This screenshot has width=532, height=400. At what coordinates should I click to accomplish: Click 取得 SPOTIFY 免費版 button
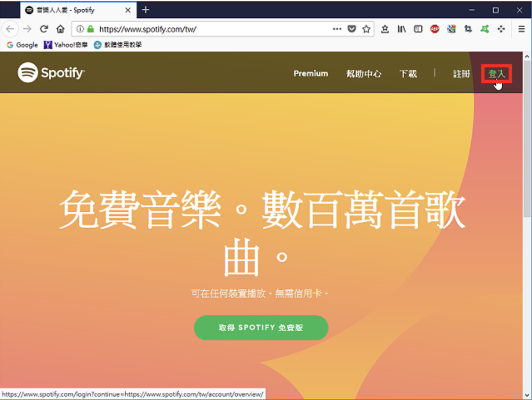[x=261, y=328]
